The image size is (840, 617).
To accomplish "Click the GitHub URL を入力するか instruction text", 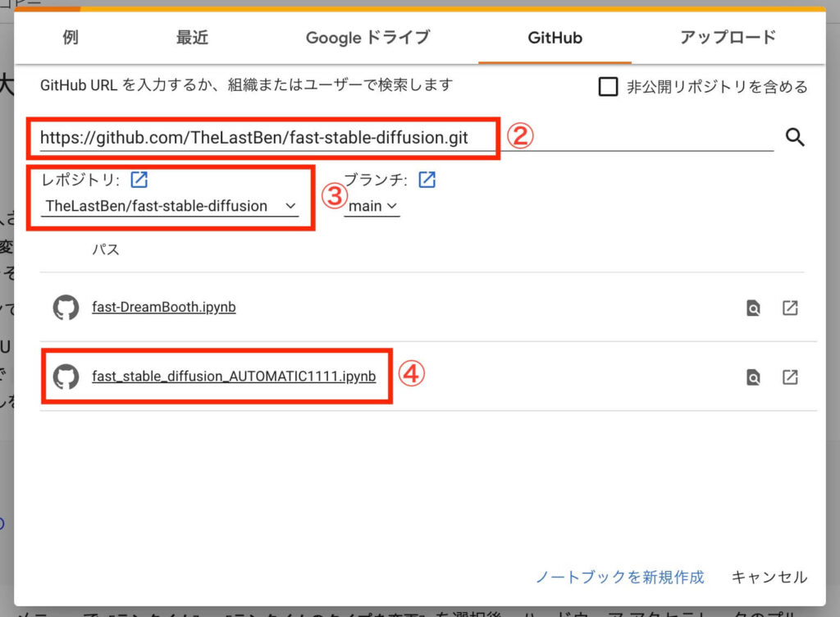I will tap(246, 85).
